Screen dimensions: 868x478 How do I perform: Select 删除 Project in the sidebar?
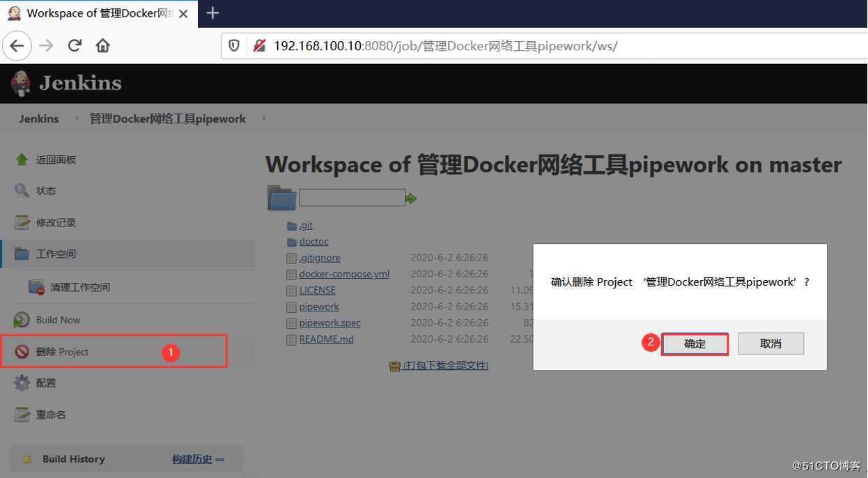pos(62,352)
